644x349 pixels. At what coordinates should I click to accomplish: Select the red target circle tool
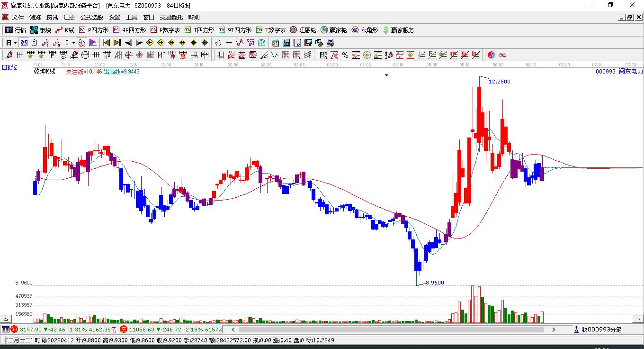(x=129, y=55)
